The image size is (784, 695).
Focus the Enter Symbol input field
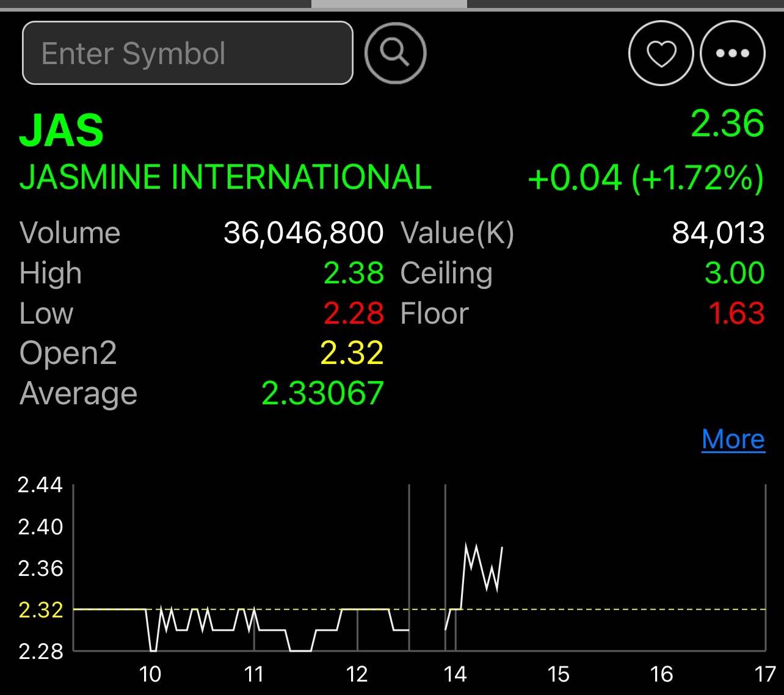[187, 53]
